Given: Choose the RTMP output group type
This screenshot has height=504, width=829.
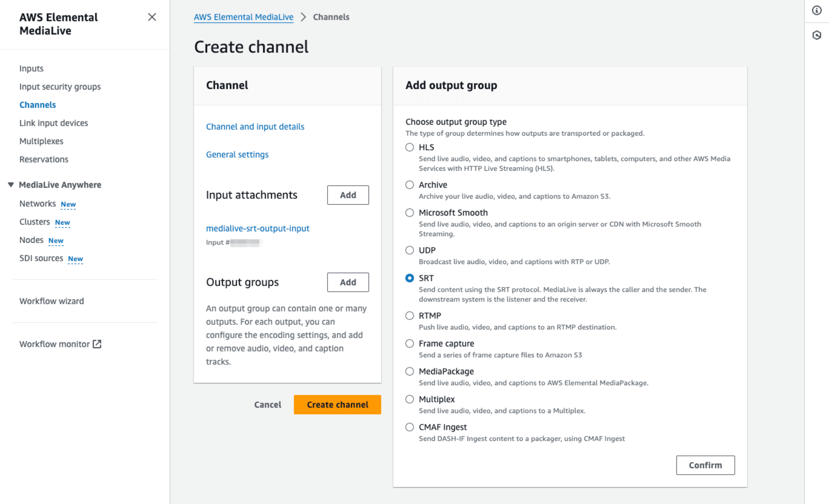Looking at the screenshot, I should (410, 316).
